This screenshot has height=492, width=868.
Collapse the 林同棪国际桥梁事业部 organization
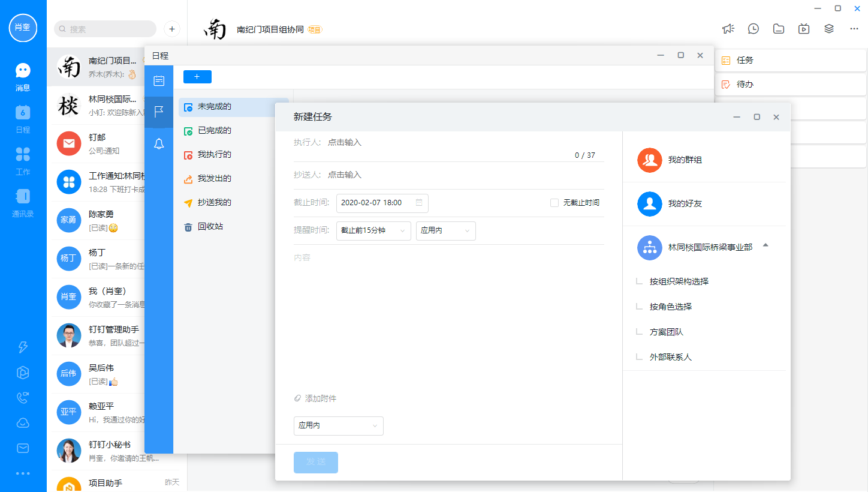point(765,245)
